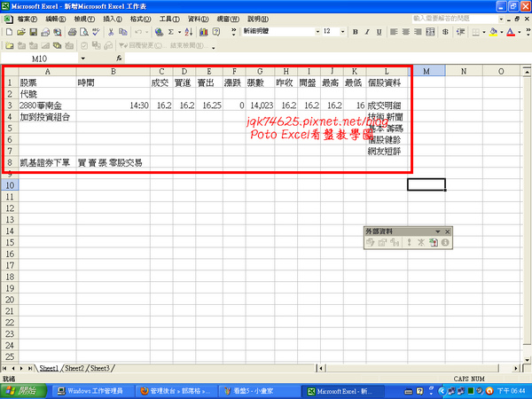The image size is (532, 399).
Task: Apply currency style format
Action: point(445,32)
